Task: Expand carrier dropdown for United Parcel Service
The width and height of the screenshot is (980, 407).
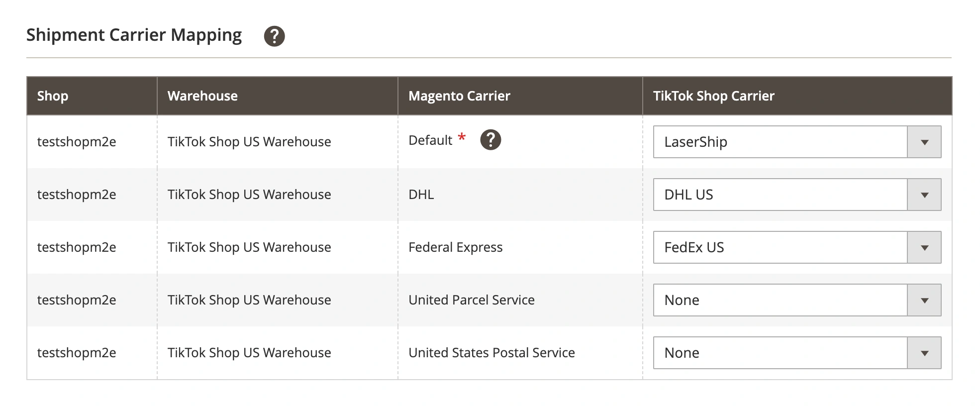Action: [x=780, y=300]
